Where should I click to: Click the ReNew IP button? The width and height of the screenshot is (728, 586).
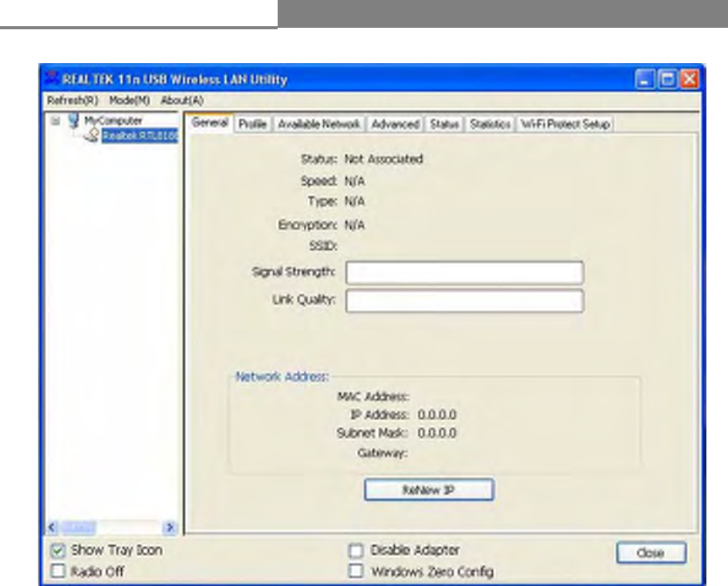[429, 490]
